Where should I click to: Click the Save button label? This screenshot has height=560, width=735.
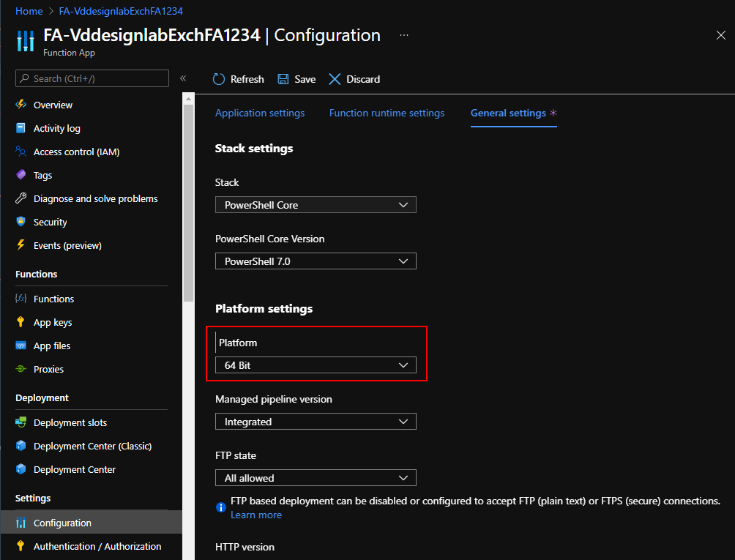click(305, 79)
